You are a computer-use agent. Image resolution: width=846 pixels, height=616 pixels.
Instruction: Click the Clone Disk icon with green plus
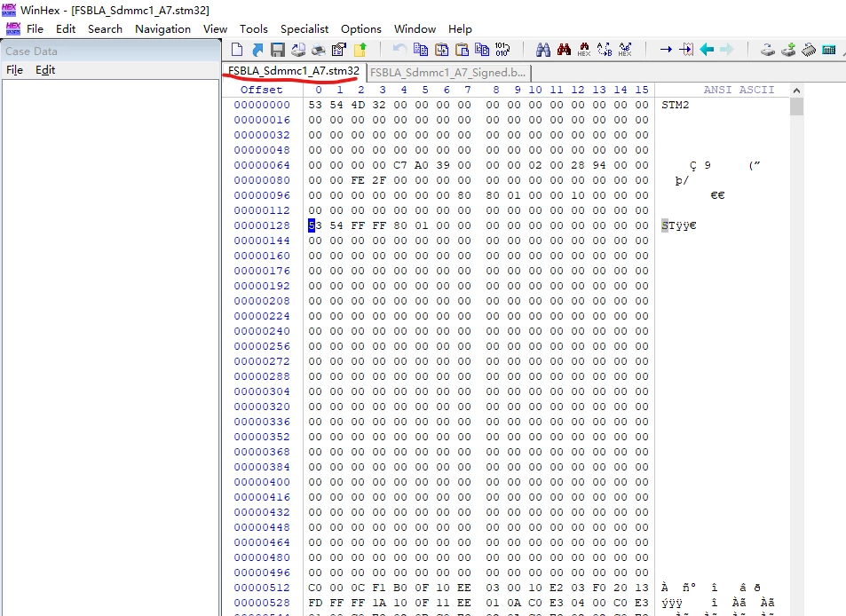(x=788, y=50)
